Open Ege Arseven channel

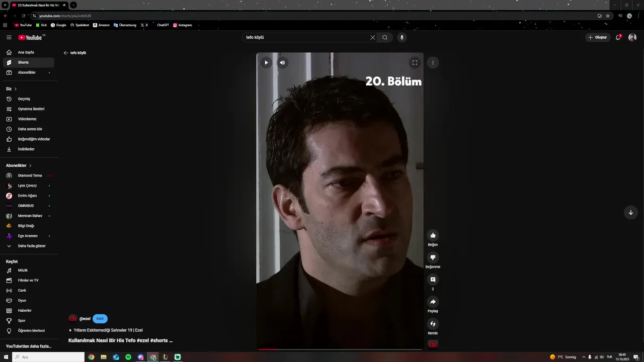click(x=29, y=236)
